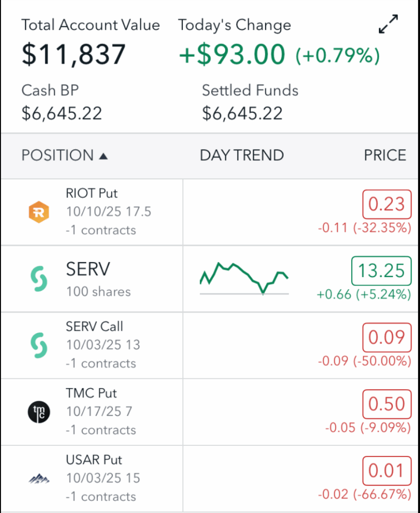Open the USAR Put position name
420x513 pixels.
pos(94,459)
